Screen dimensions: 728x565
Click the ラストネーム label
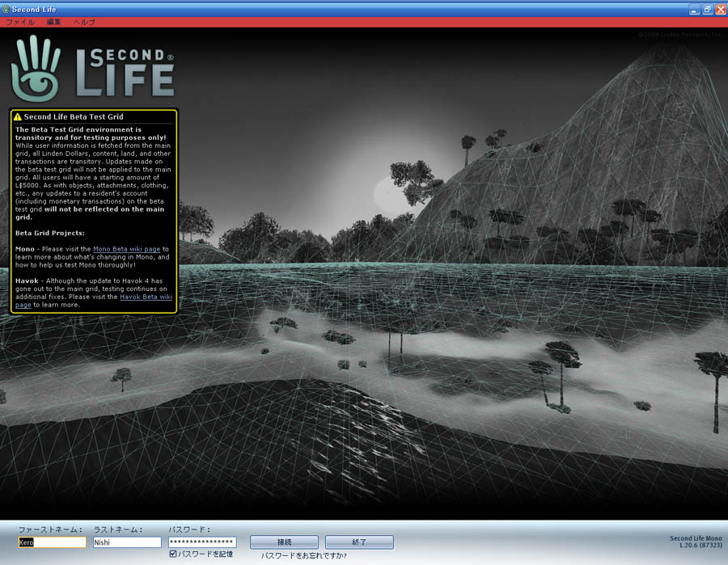pos(118,529)
